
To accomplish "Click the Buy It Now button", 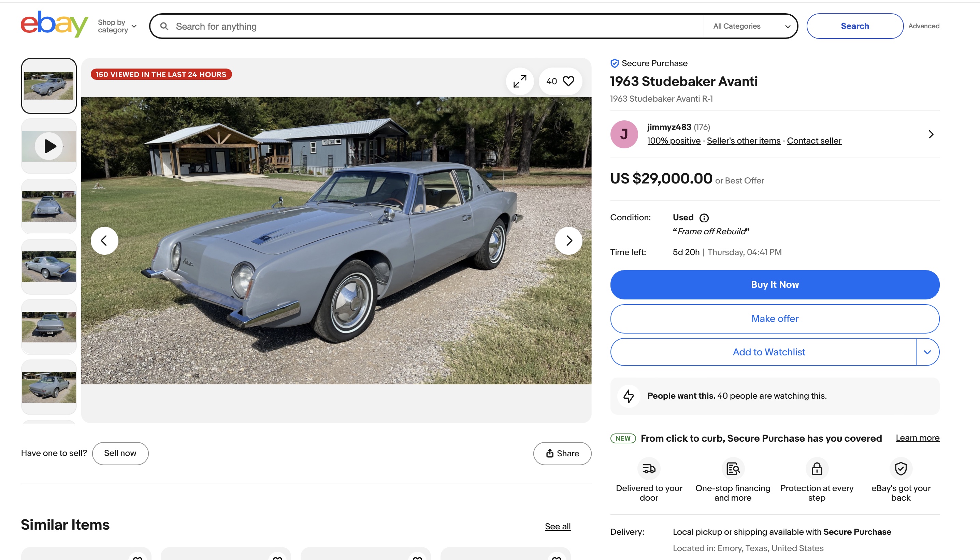I will click(775, 285).
